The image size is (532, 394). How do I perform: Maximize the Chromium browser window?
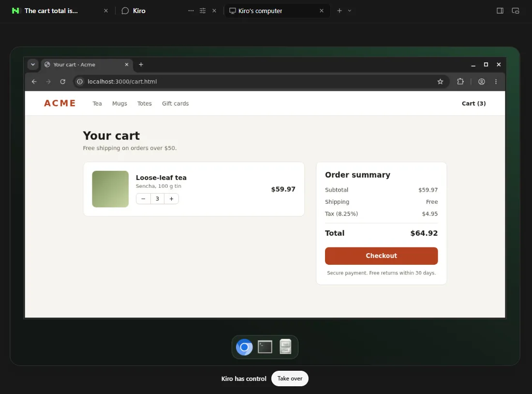click(x=486, y=64)
